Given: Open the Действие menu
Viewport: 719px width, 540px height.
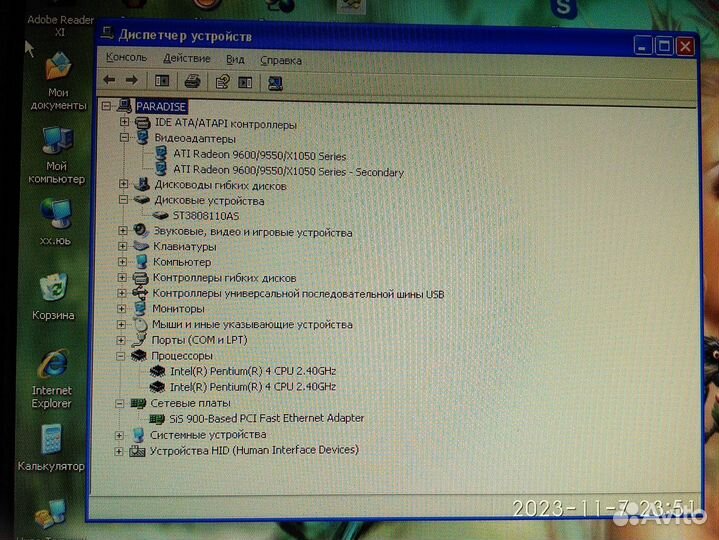Looking at the screenshot, I should 186,59.
